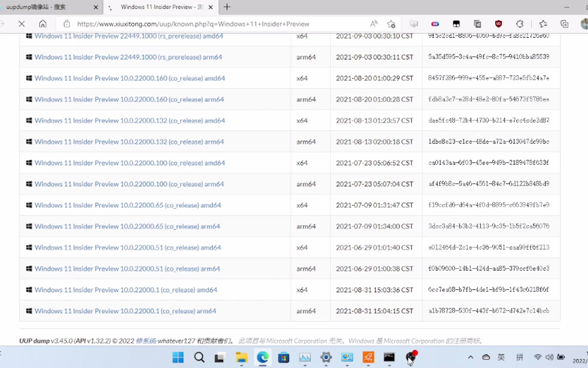
Task: Open Read Aloud in address bar
Action: point(374,24)
